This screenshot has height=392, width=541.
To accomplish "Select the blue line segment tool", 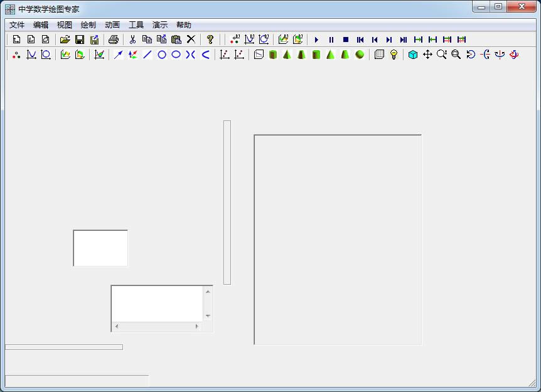I will [147, 55].
